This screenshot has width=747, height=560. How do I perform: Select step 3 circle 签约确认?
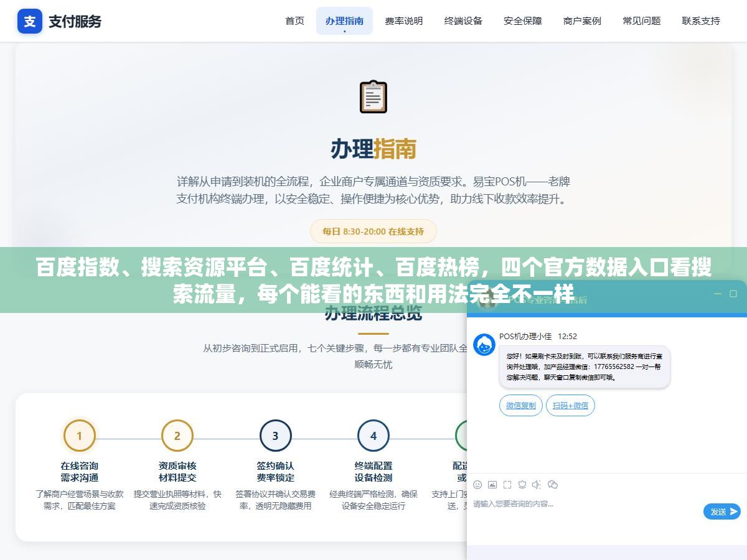point(275,436)
